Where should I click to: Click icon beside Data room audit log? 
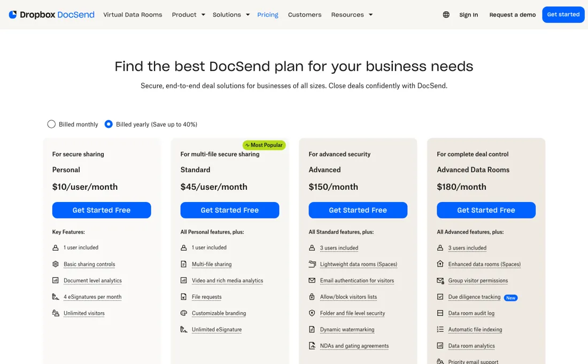[440, 313]
